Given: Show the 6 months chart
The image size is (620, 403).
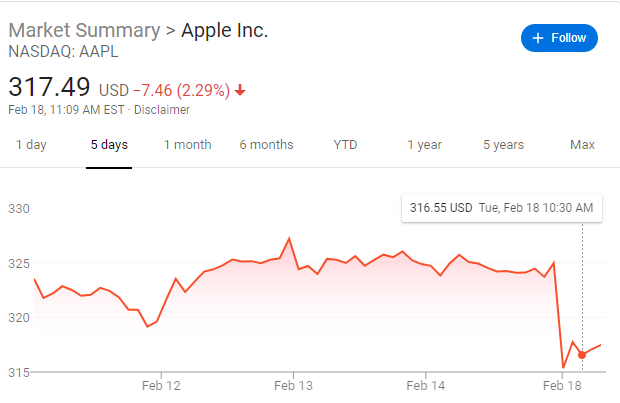Looking at the screenshot, I should click(x=266, y=145).
